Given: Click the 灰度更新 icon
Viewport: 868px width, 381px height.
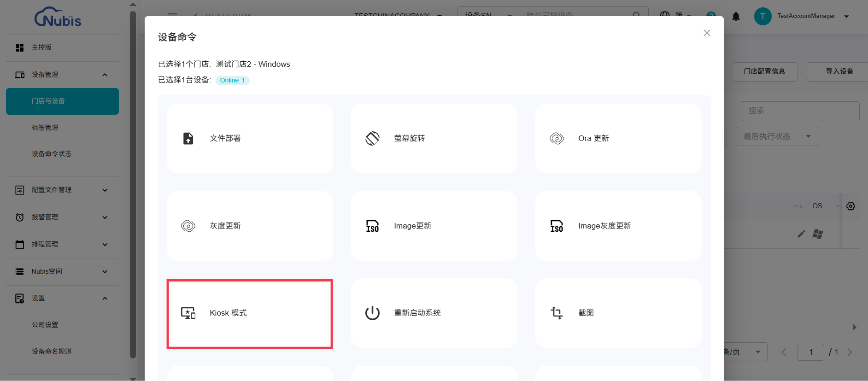Looking at the screenshot, I should 188,226.
